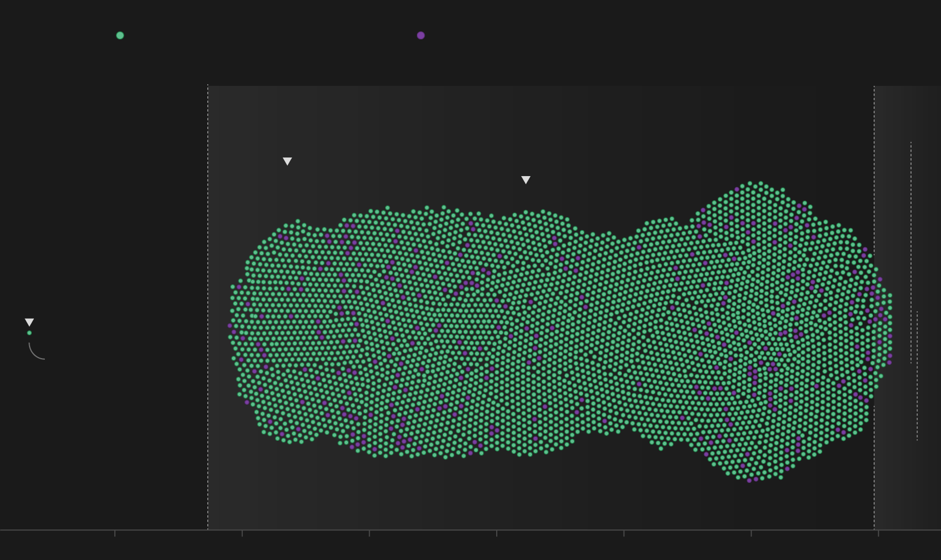Click the curved arc line at far left

click(x=34, y=354)
